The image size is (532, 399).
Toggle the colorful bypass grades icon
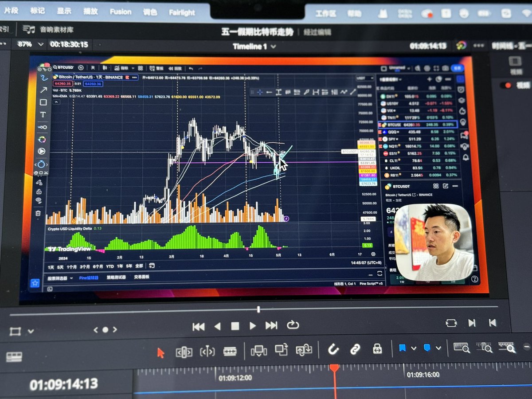(x=462, y=45)
